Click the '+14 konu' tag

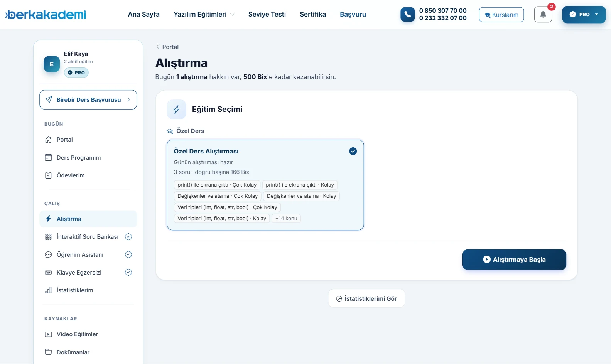pos(286,218)
